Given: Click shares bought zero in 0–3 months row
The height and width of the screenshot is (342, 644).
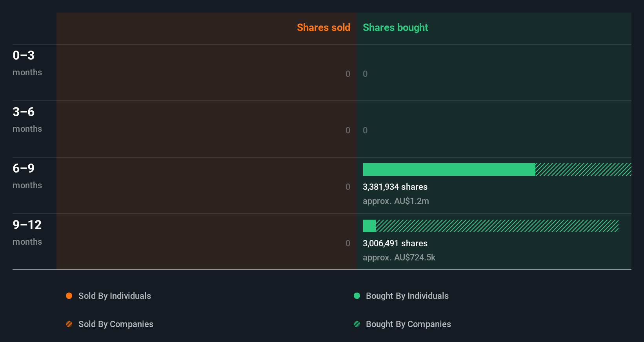Looking at the screenshot, I should [365, 74].
